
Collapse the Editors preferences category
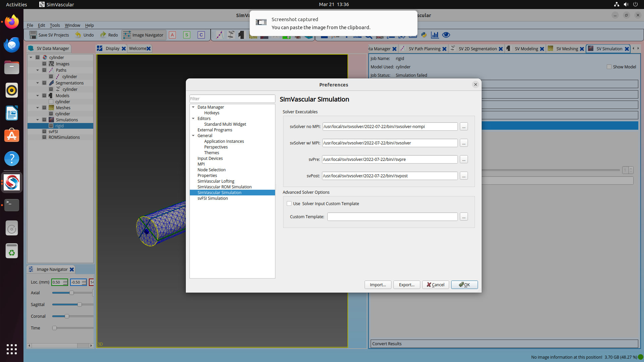click(193, 118)
